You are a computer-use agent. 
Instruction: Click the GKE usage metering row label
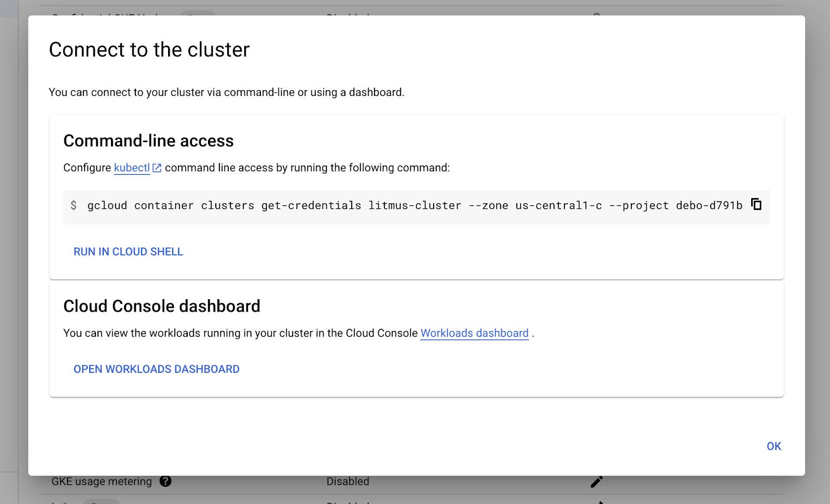[x=102, y=481]
